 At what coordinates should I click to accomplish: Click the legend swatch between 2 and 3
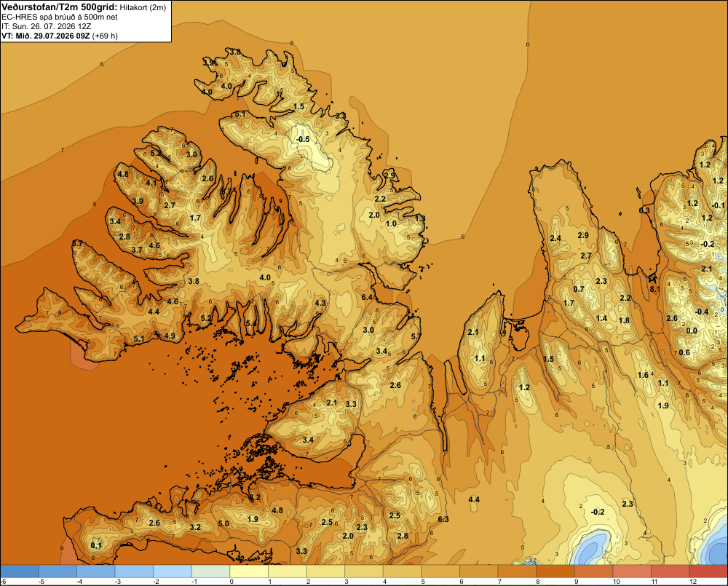(x=325, y=571)
